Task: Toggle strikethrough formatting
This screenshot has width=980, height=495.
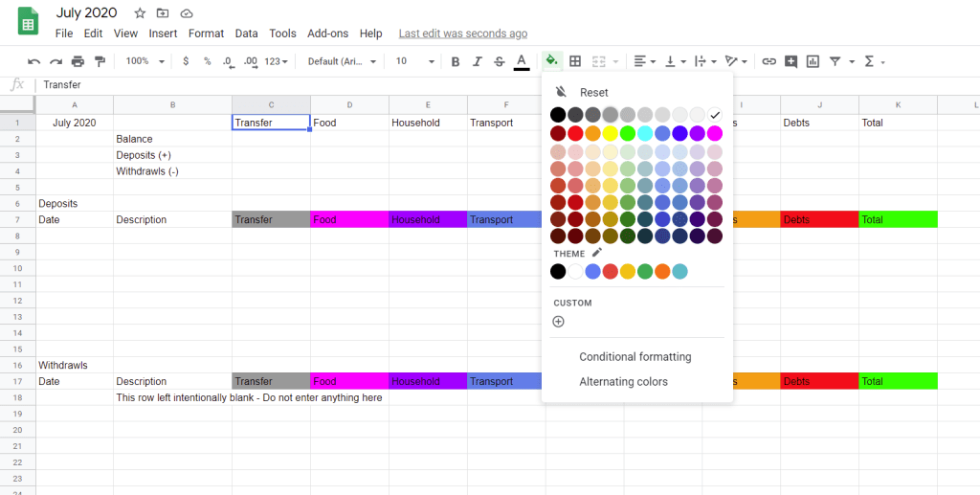Action: coord(499,61)
